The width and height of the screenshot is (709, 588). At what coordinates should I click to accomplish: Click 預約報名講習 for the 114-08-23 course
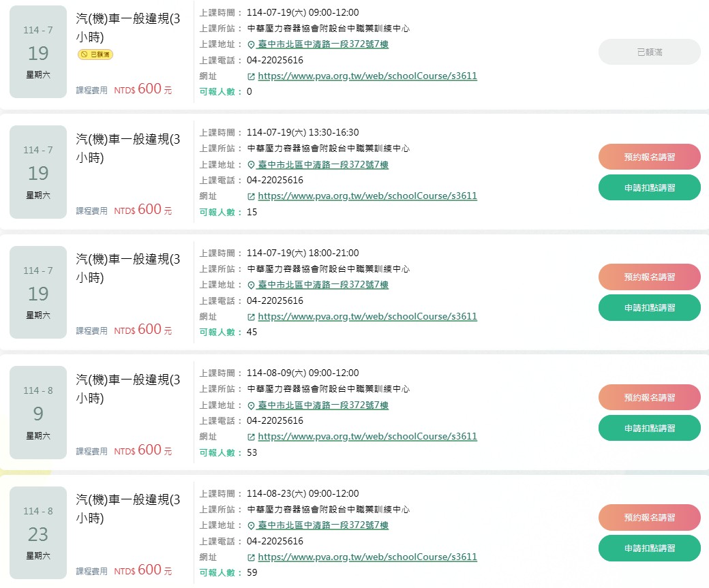pos(649,518)
